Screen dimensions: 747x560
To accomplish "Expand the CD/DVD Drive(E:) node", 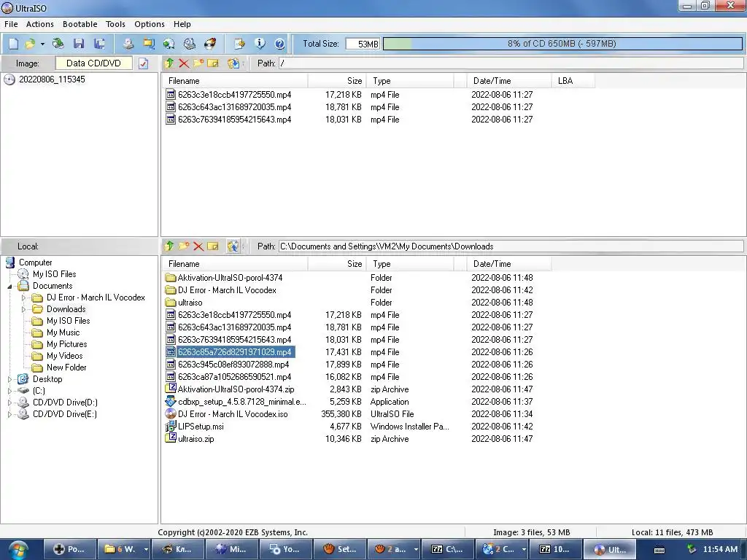I will click(9, 414).
